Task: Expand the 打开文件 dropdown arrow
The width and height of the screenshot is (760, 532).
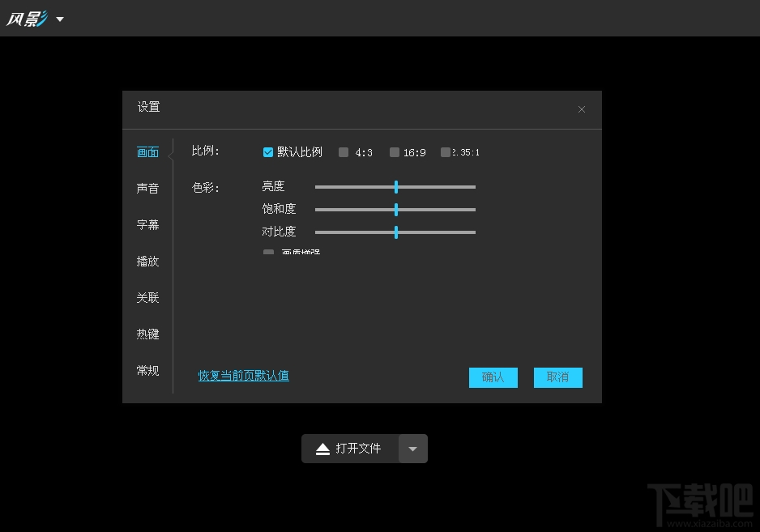Action: (x=413, y=448)
